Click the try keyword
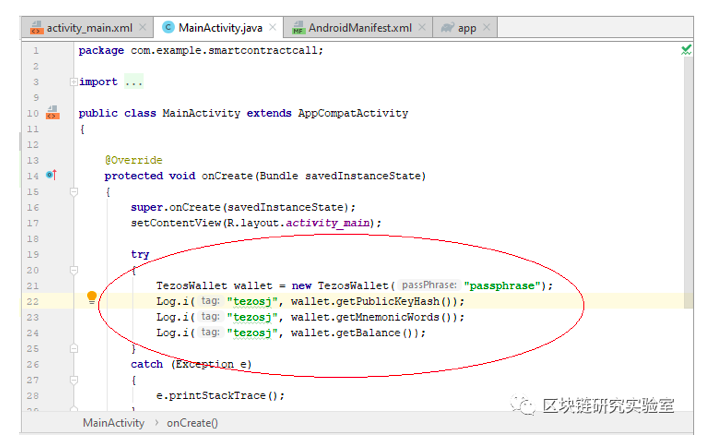Screen dimensions: 706x444 pos(140,254)
